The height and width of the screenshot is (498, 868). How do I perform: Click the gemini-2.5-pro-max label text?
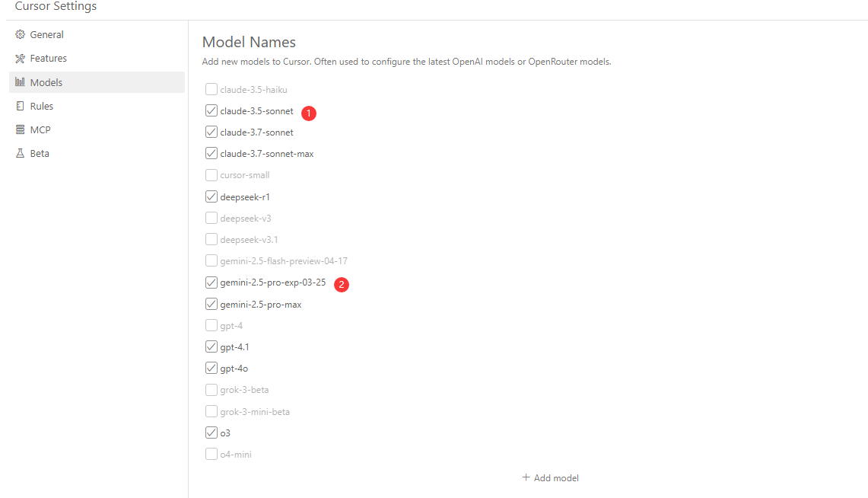261,304
